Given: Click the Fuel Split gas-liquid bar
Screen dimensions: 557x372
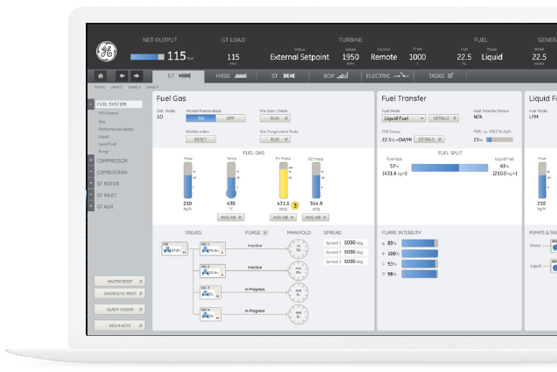Looking at the screenshot, I should (450, 168).
